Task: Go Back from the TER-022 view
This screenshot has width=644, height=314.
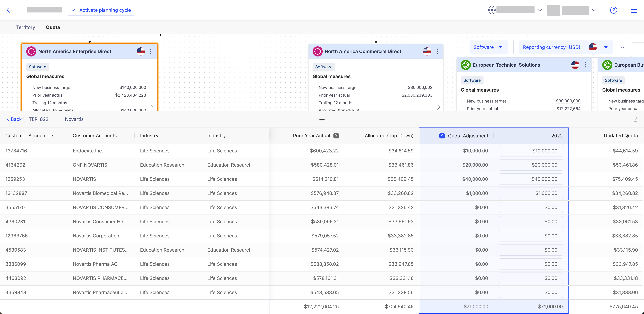Action: [14, 119]
